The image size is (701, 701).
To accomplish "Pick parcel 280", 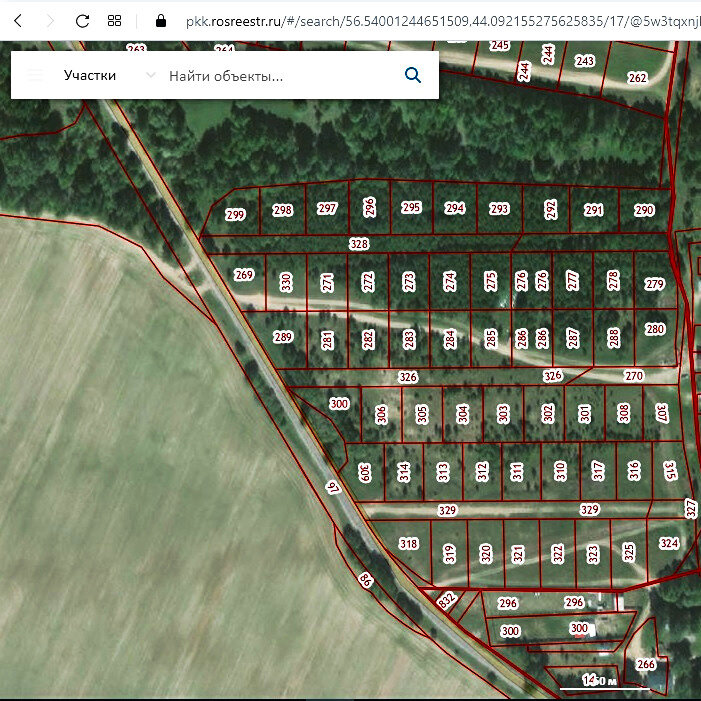I will point(655,329).
